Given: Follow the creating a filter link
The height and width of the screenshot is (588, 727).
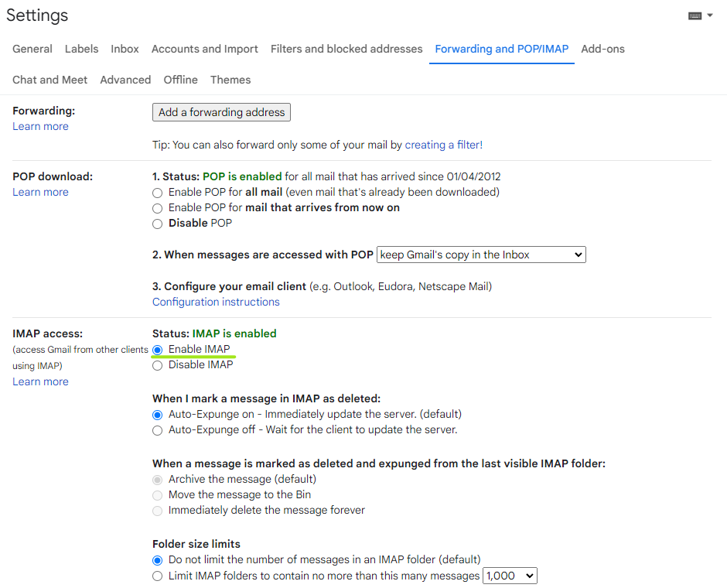Looking at the screenshot, I should click(x=444, y=145).
